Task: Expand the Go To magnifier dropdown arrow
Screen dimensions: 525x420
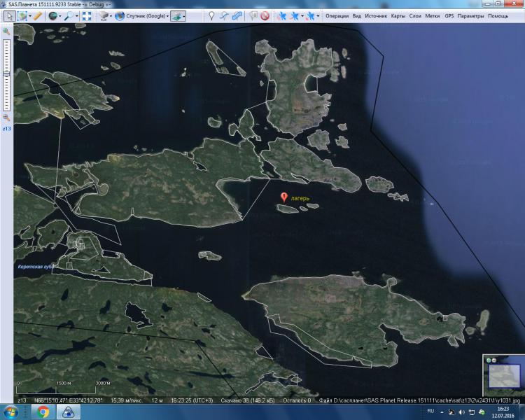Action: [x=76, y=15]
